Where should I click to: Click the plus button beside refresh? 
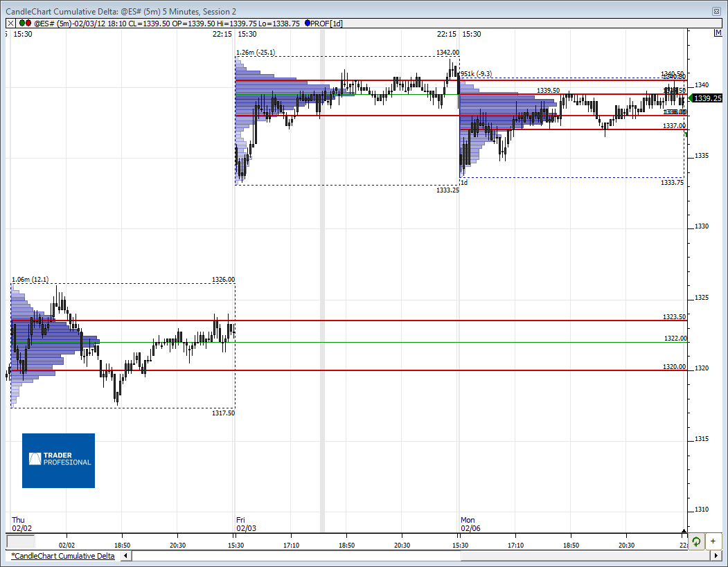tap(713, 541)
